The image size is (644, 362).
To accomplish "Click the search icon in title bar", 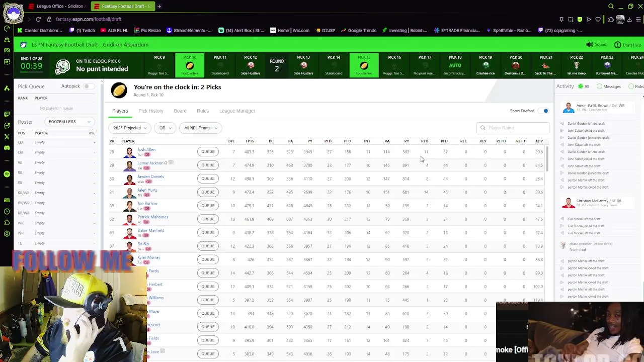I will (611, 6).
